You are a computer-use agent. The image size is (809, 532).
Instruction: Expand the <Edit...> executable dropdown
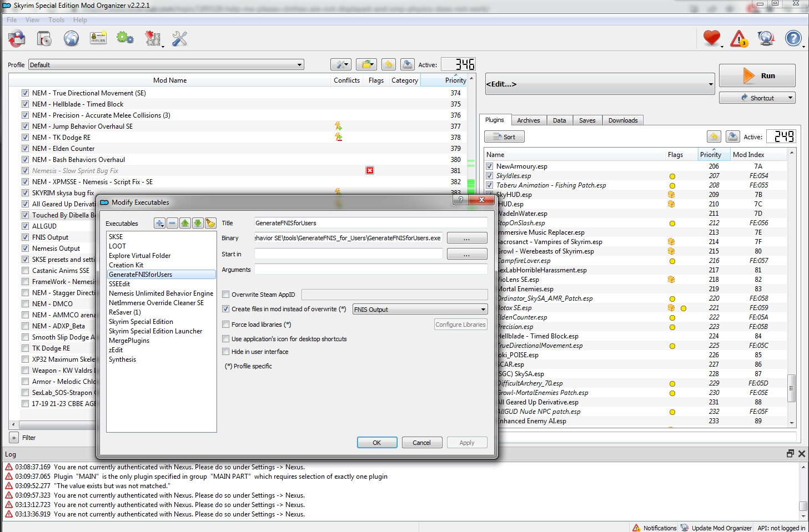pyautogui.click(x=600, y=84)
